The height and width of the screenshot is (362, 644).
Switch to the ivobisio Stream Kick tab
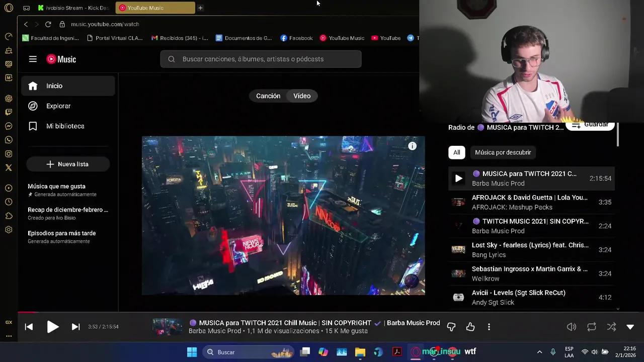click(74, 8)
